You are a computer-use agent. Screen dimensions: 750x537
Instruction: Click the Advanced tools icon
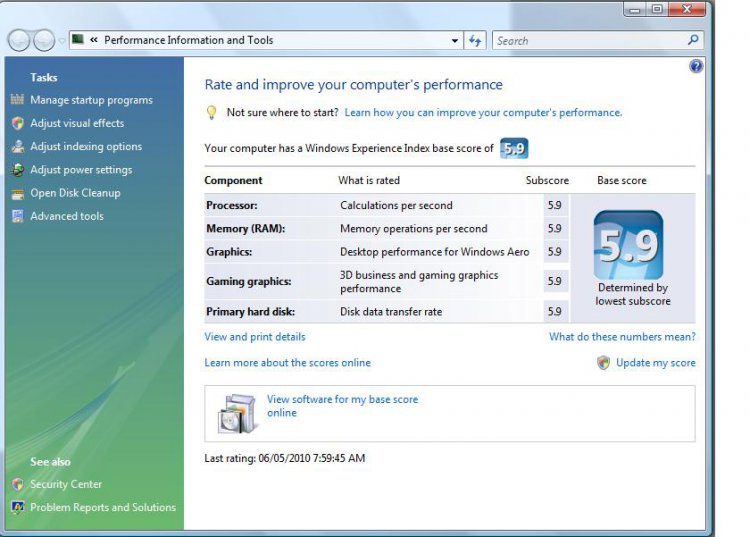(18, 216)
